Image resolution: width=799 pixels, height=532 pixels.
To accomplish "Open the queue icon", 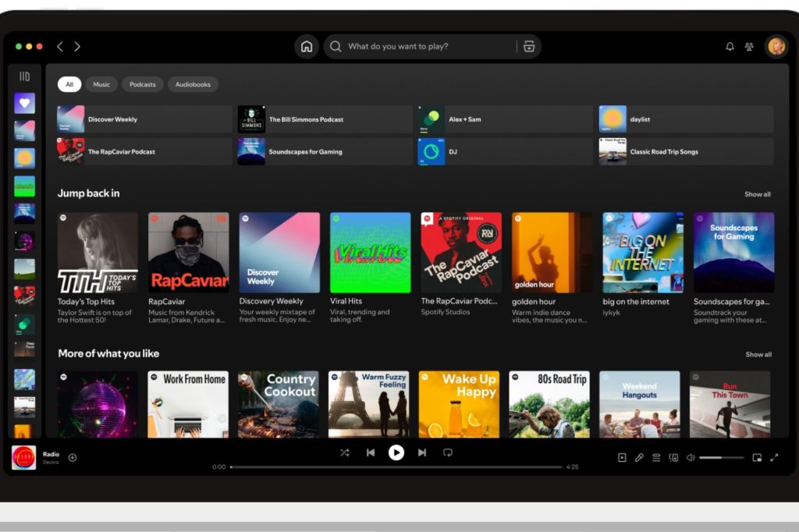I will [x=656, y=458].
